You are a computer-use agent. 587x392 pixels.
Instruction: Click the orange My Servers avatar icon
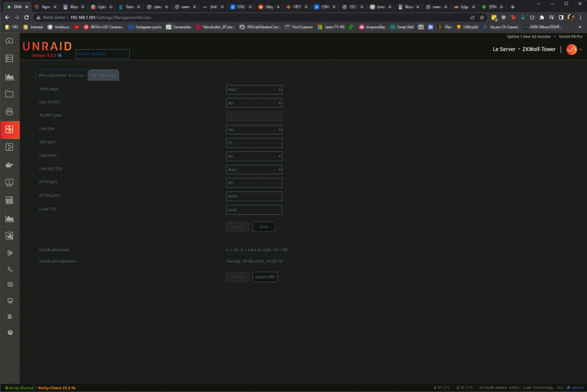571,49
